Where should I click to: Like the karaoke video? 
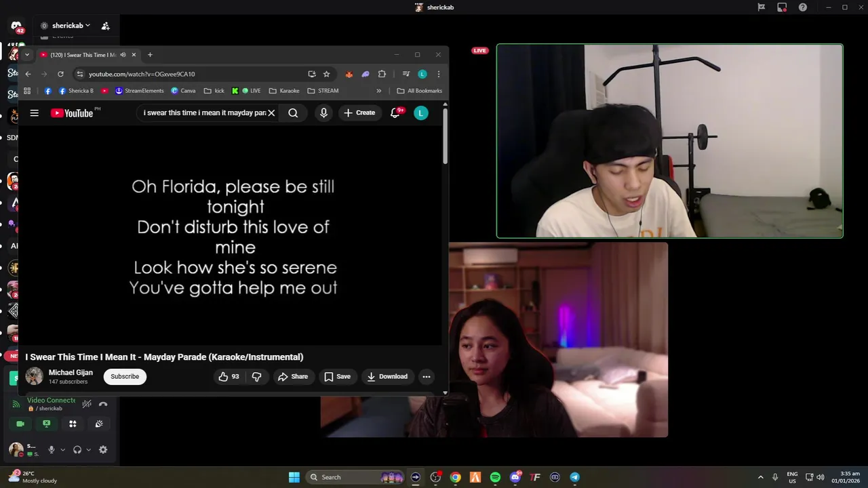229,376
